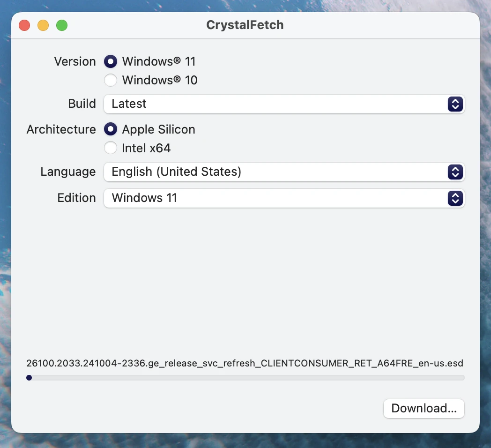Choose Apple Silicon architecture
Image resolution: width=491 pixels, height=448 pixels.
pos(111,129)
